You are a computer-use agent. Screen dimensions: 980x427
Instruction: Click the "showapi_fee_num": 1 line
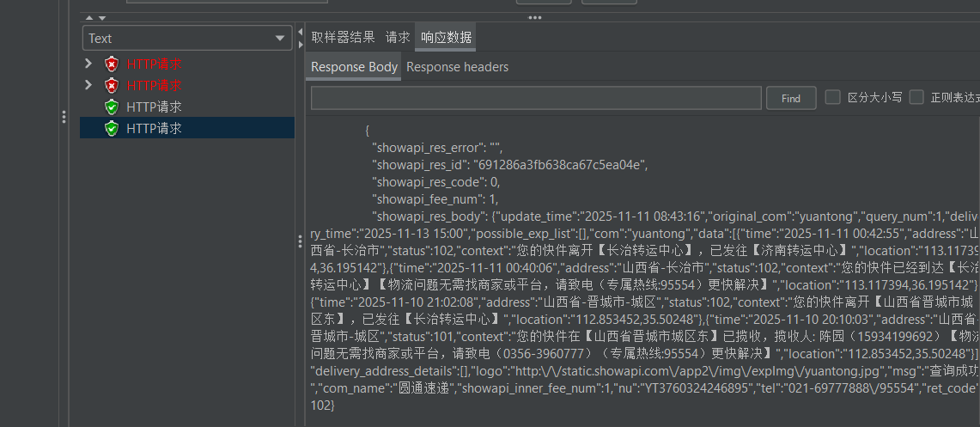pos(435,198)
